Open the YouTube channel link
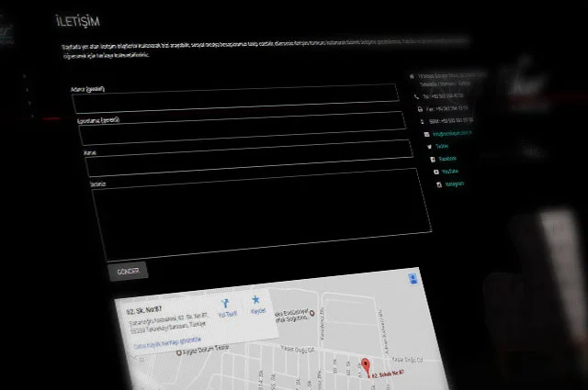The image size is (588, 390). point(450,172)
